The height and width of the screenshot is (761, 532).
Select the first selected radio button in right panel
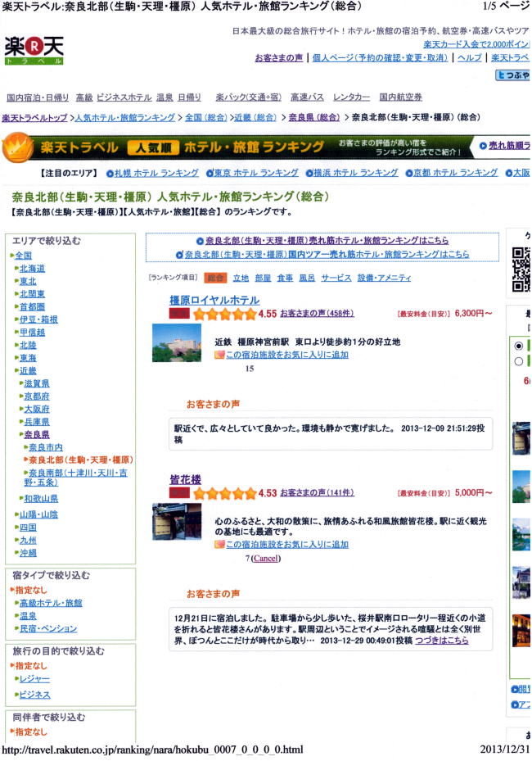(x=518, y=346)
